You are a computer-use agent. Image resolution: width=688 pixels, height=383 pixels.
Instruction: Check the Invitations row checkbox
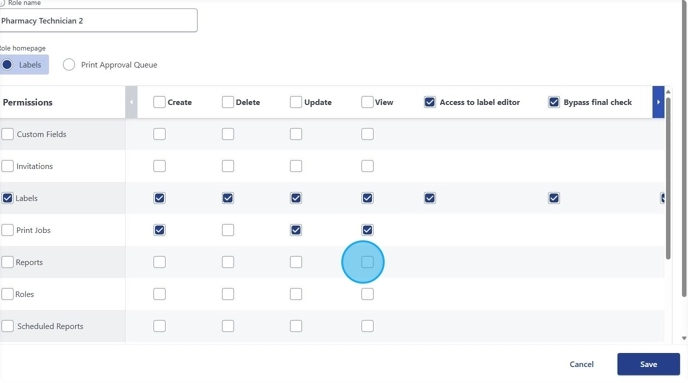(7, 166)
